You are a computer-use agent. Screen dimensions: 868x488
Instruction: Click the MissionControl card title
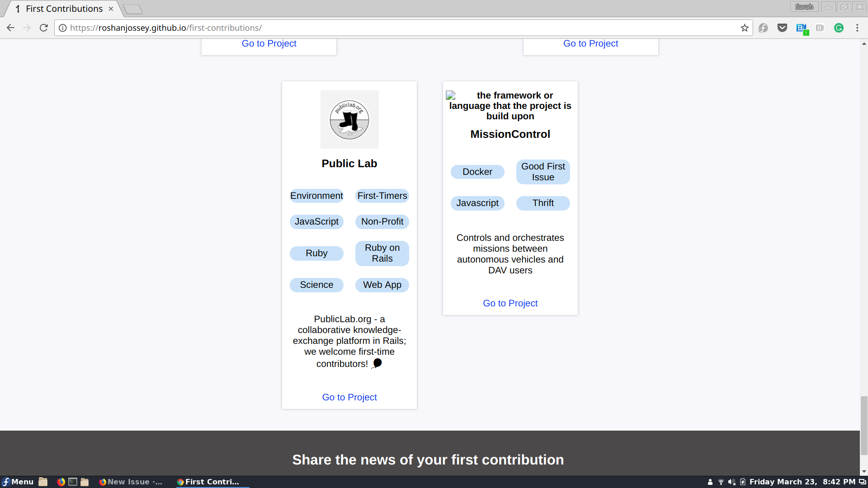click(x=510, y=134)
